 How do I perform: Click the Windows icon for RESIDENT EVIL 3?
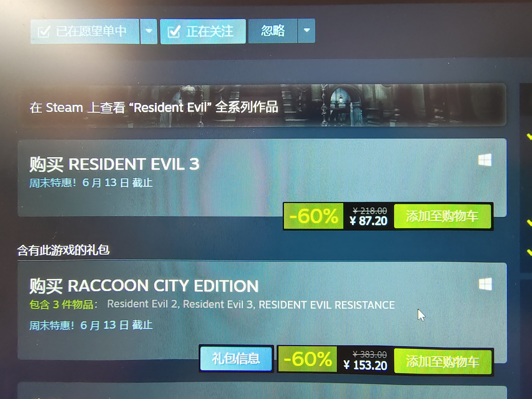pyautogui.click(x=485, y=160)
